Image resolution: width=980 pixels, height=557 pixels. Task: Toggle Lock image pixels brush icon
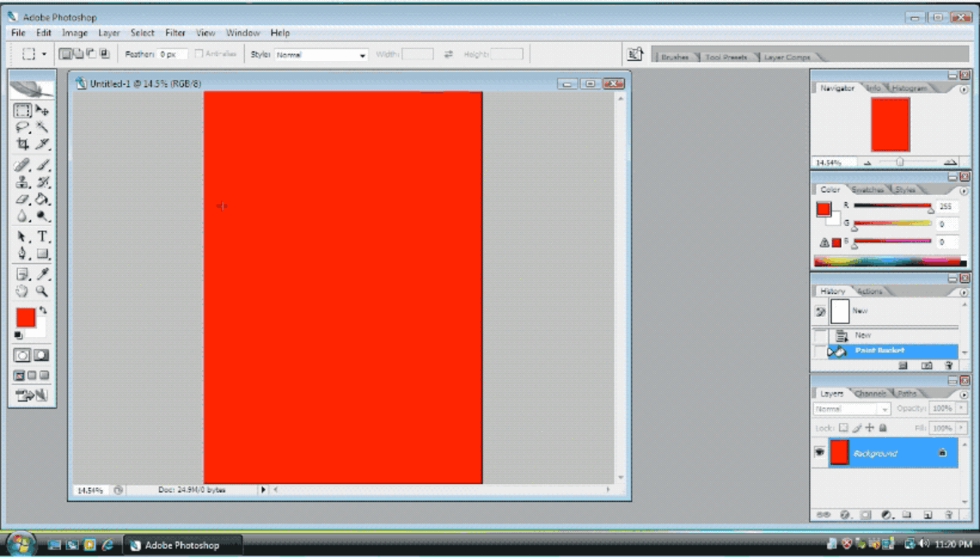(857, 428)
